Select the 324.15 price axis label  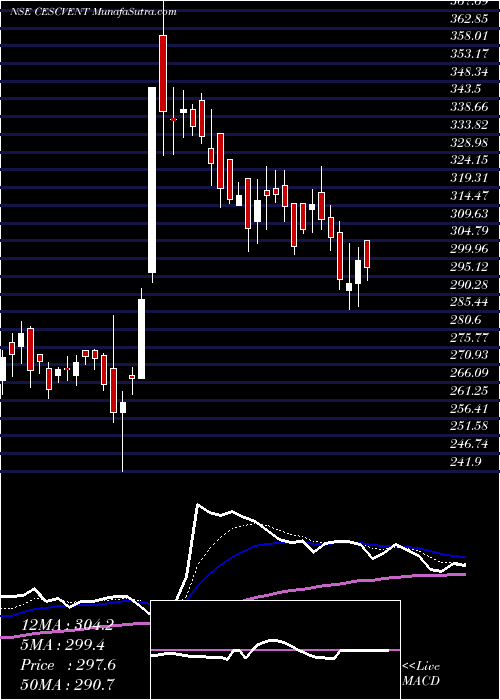pyautogui.click(x=470, y=160)
